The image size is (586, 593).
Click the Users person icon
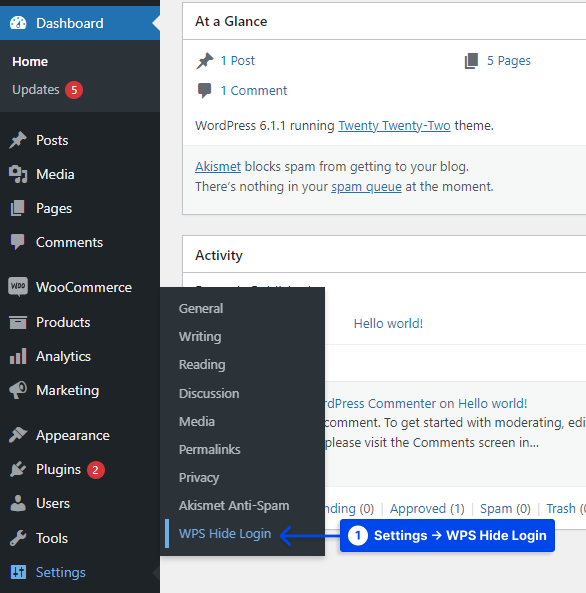coord(18,503)
